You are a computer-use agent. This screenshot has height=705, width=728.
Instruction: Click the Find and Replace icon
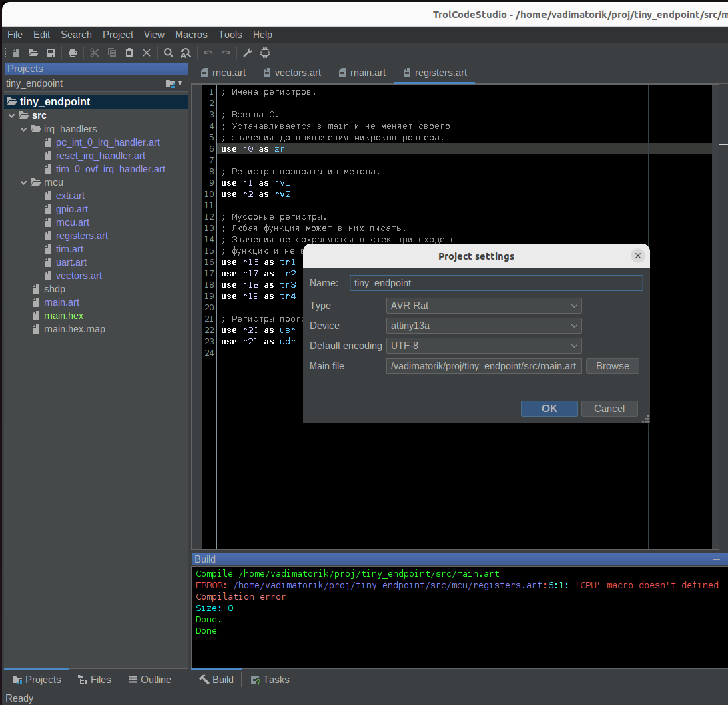186,53
